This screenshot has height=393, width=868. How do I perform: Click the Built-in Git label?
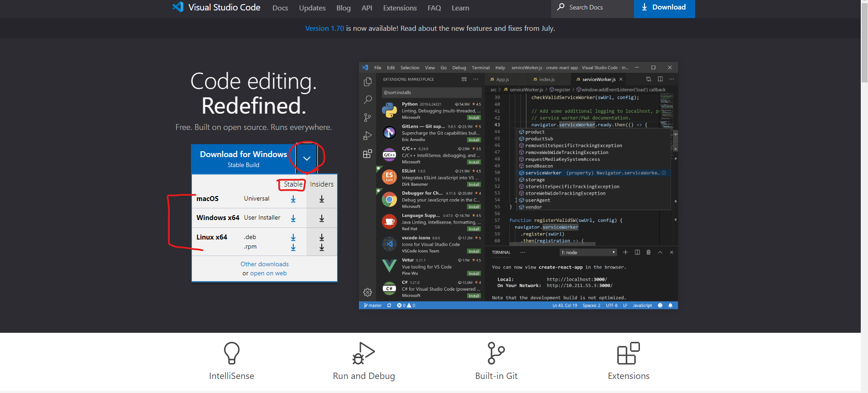(x=496, y=376)
